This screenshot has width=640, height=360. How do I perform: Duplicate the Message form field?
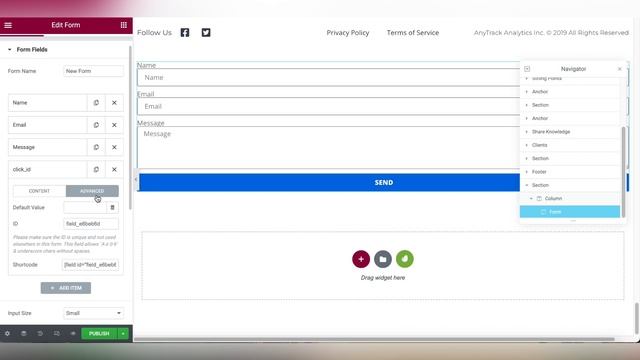click(x=96, y=147)
